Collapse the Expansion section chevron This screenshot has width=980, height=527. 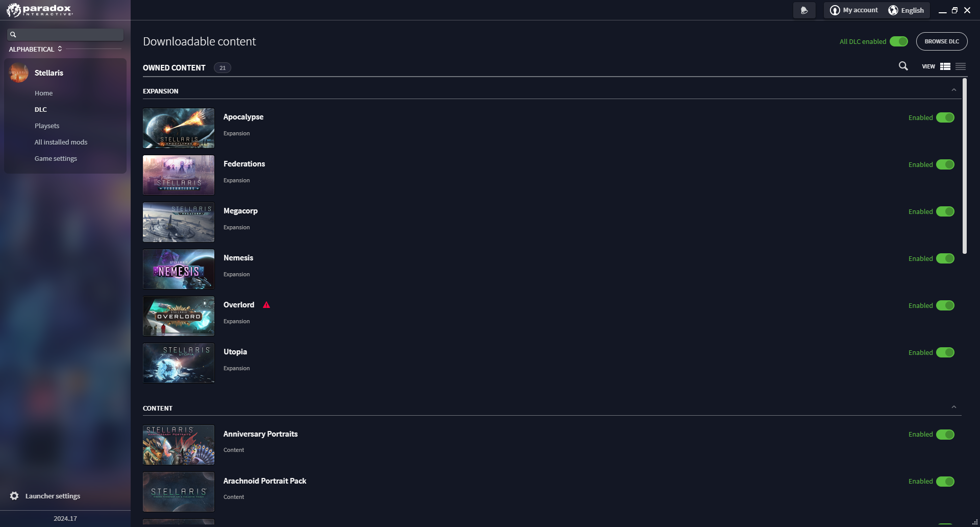(x=953, y=90)
